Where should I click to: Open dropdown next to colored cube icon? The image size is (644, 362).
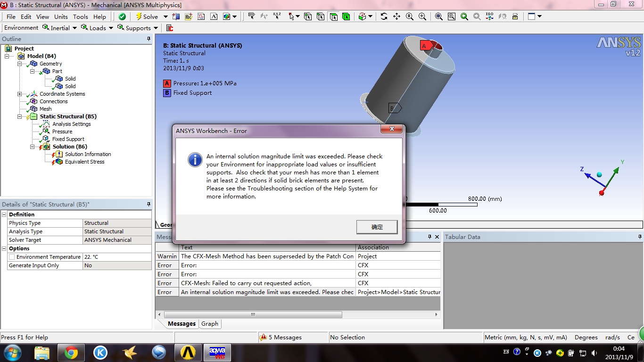(235, 16)
